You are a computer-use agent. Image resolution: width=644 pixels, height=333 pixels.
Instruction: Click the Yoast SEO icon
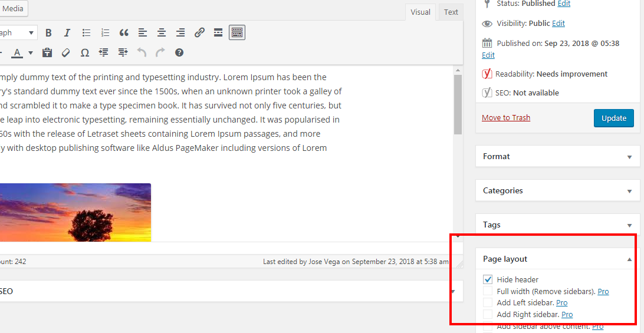click(x=487, y=93)
